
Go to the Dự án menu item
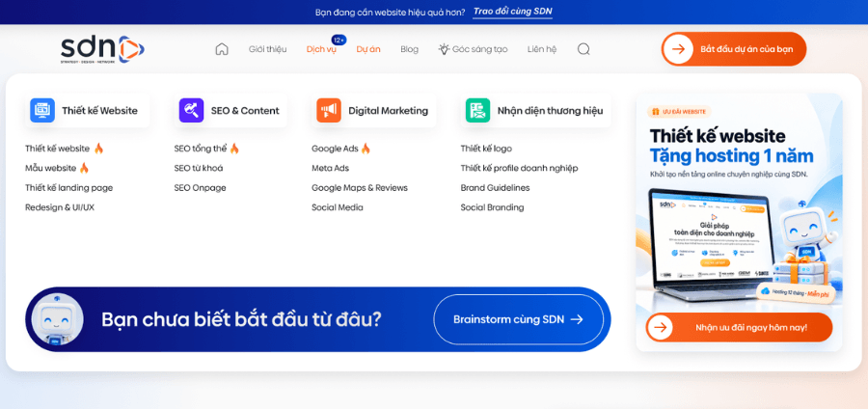[x=368, y=49]
